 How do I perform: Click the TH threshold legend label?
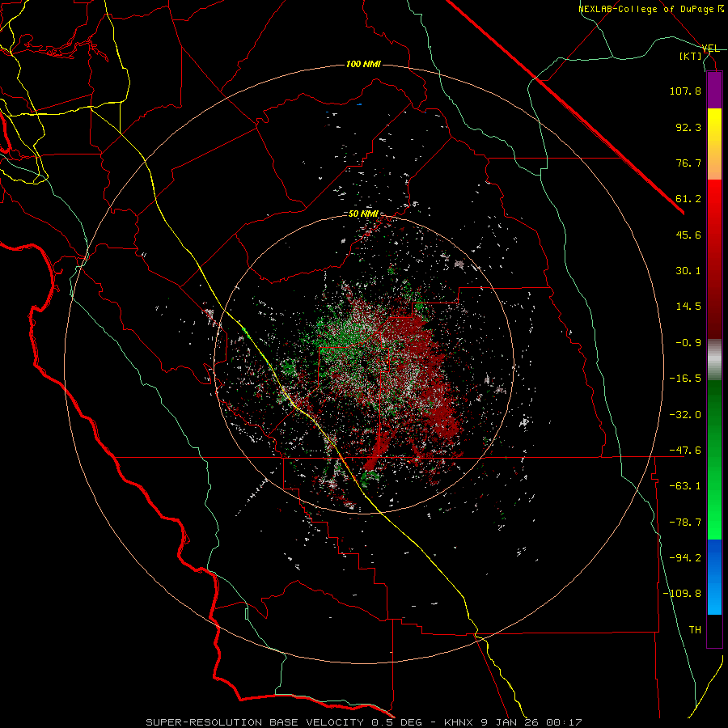pos(695,629)
